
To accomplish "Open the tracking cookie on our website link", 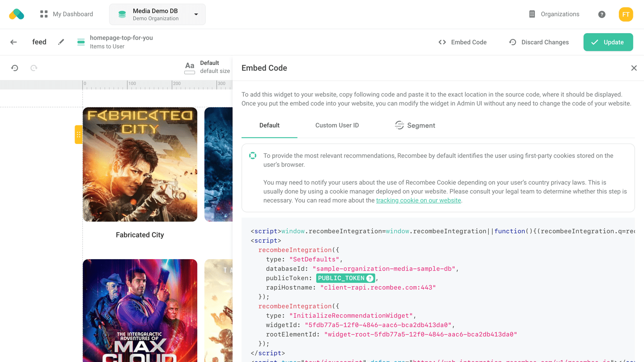I will pos(418,200).
